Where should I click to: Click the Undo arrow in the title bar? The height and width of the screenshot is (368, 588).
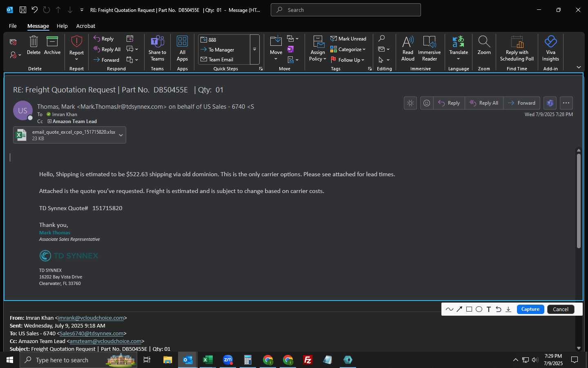coord(35,10)
